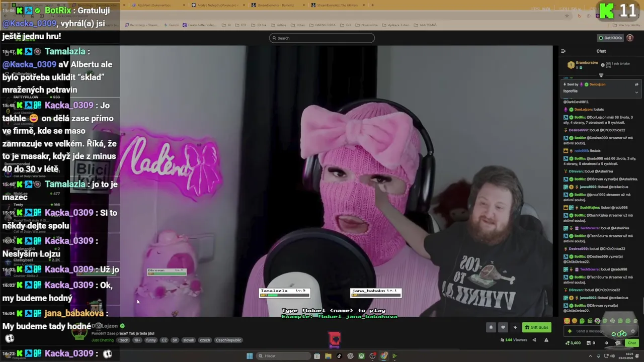Screen dimensions: 644x362
Task: Open the Nová složka bookmarks folder
Action: pyautogui.click(x=367, y=25)
